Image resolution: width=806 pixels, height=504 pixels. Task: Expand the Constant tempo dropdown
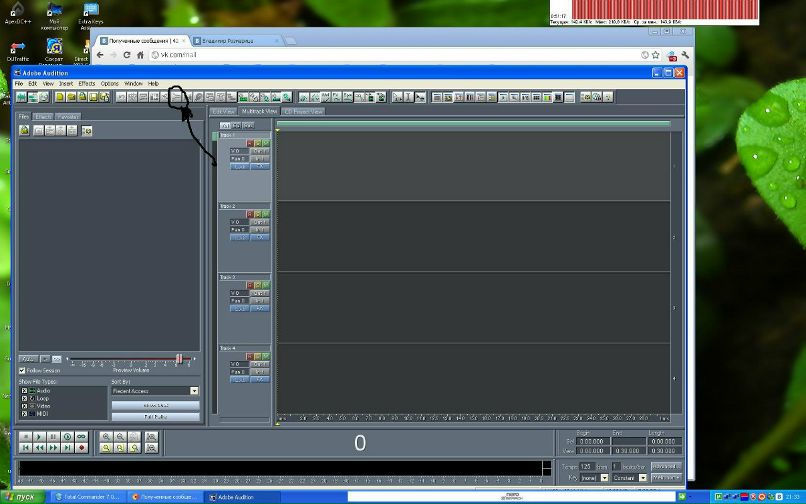643,478
